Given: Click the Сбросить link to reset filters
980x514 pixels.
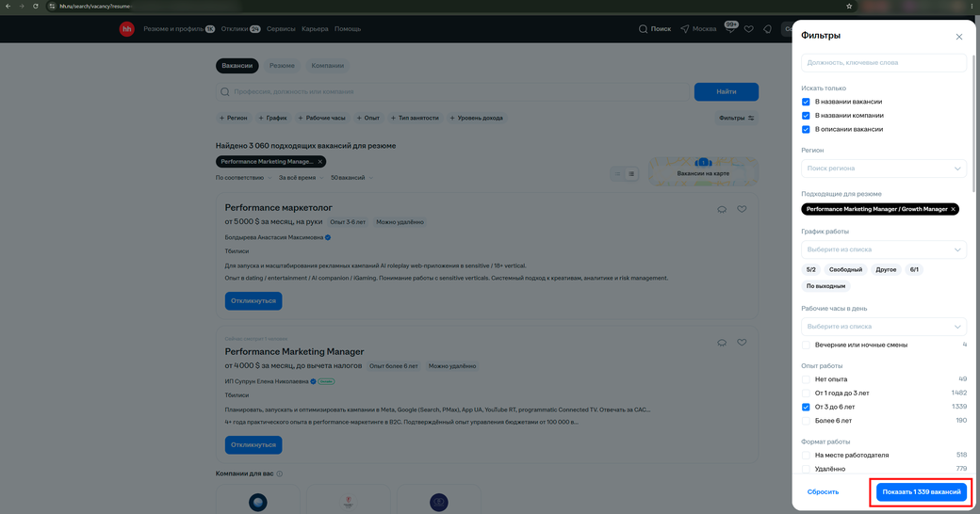Looking at the screenshot, I should pos(823,492).
